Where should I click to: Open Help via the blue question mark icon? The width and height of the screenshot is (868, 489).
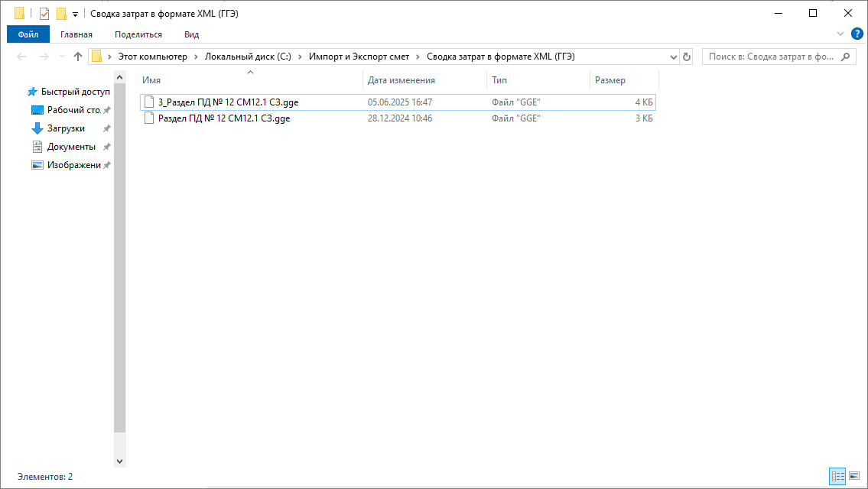click(x=857, y=34)
